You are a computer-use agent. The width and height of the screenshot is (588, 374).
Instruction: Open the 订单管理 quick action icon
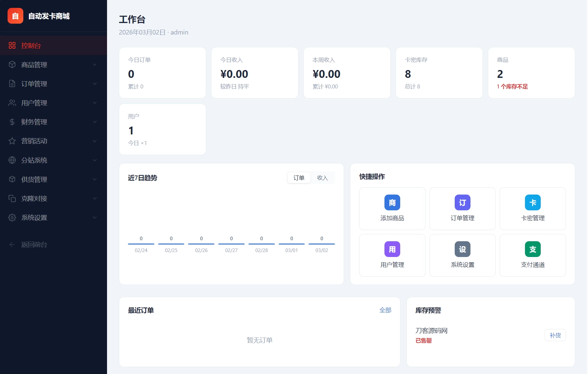click(462, 202)
